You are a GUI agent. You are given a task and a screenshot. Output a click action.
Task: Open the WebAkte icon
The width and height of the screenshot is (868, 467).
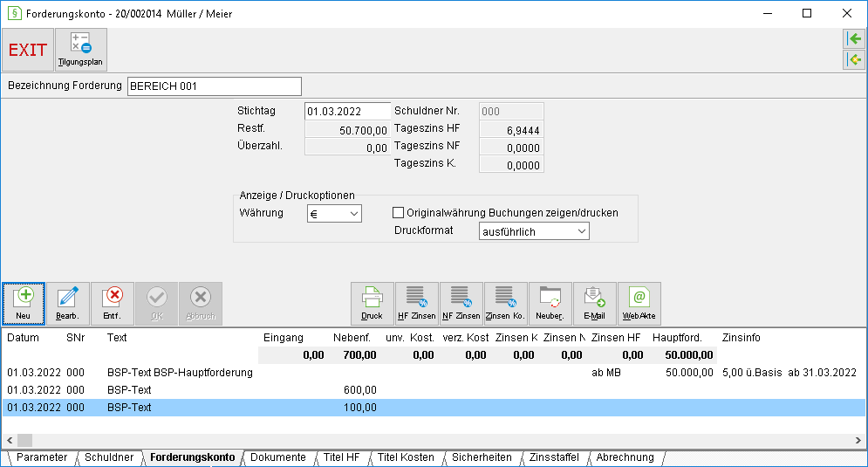click(x=639, y=304)
